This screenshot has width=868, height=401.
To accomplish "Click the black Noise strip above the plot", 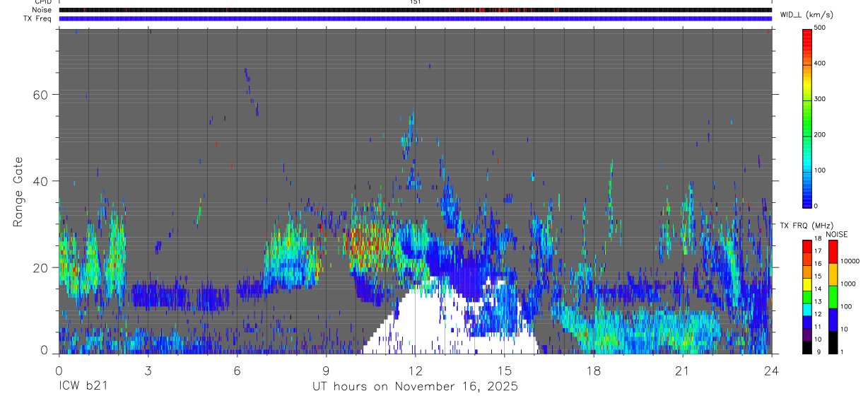I will (415, 10).
